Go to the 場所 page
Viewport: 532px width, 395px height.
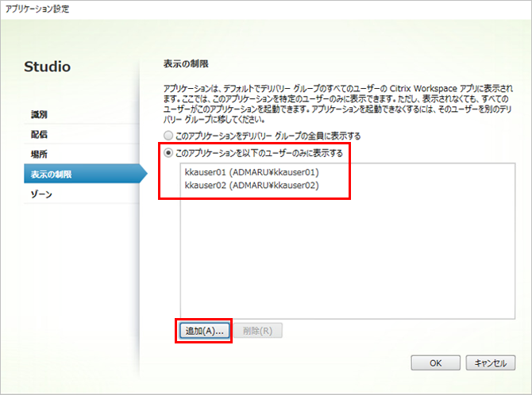(40, 154)
